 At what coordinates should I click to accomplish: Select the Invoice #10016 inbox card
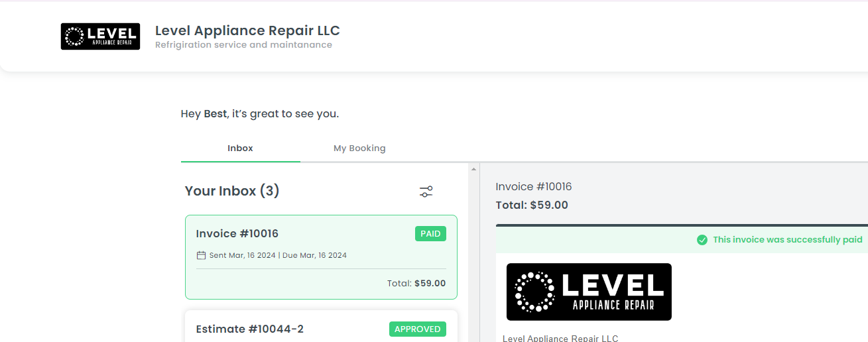pyautogui.click(x=321, y=257)
